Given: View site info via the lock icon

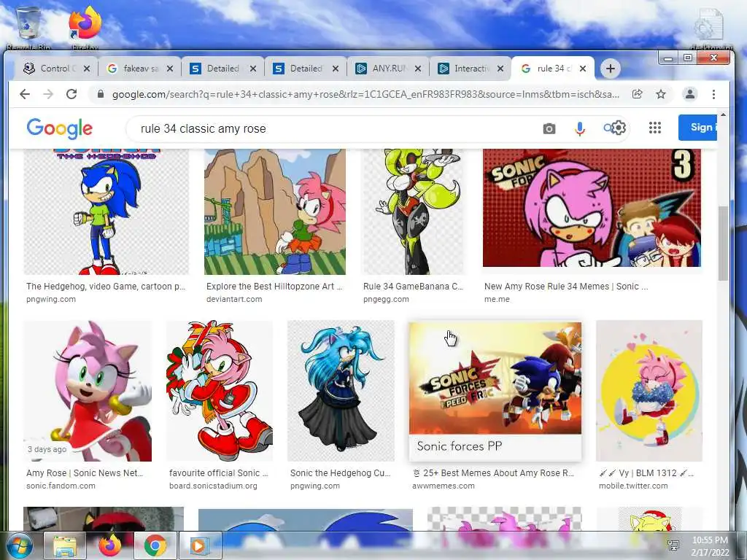Looking at the screenshot, I should tap(100, 94).
